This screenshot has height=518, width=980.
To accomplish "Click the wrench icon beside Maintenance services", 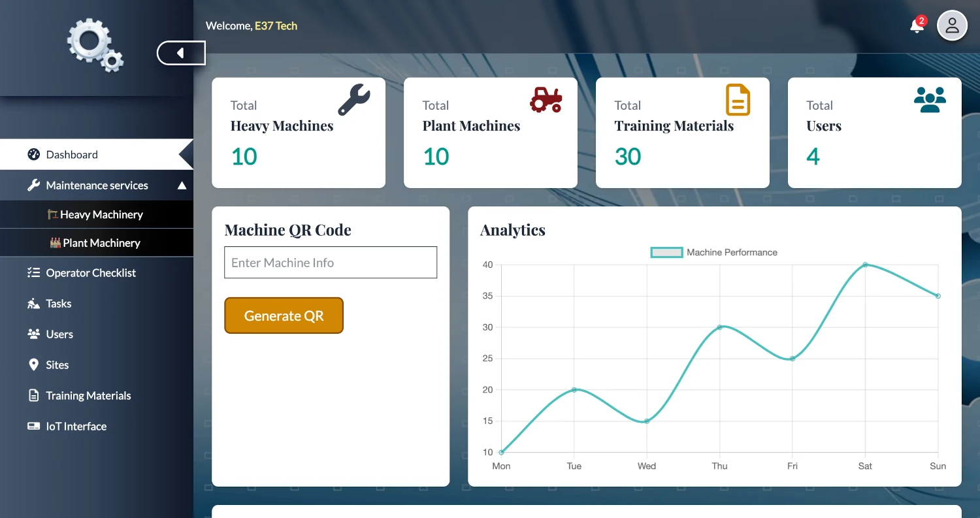I will [x=33, y=185].
